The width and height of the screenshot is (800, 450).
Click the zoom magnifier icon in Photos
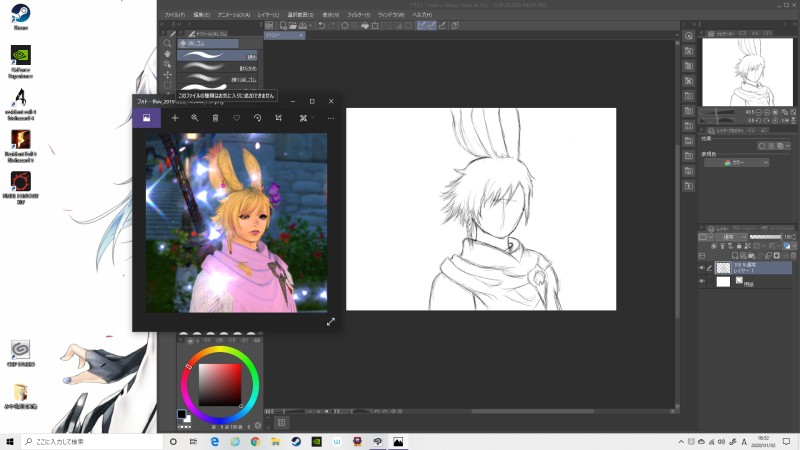pyautogui.click(x=195, y=118)
